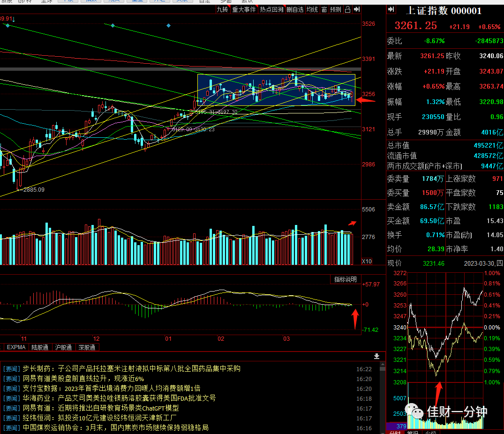Click month label 12 on time axis

click(x=97, y=338)
